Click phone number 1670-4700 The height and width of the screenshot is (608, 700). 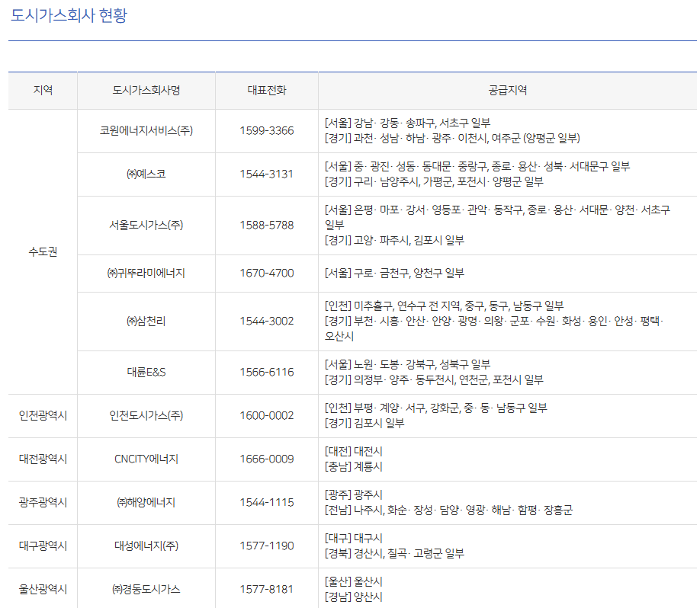267,273
